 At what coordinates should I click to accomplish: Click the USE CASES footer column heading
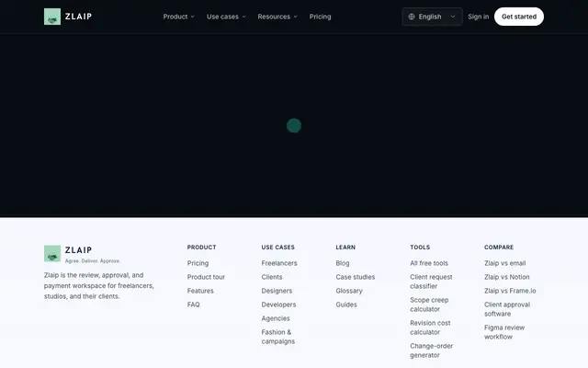pyautogui.click(x=277, y=247)
